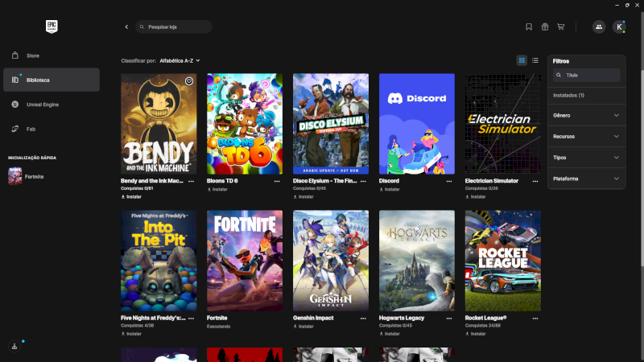Open more options for Genshin Impact
This screenshot has height=362, width=644.
[363, 318]
